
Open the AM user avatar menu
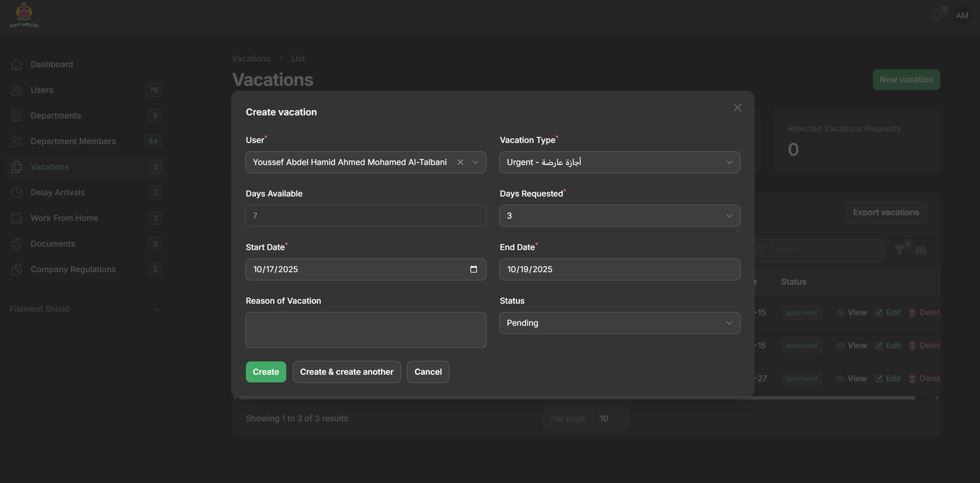click(962, 15)
